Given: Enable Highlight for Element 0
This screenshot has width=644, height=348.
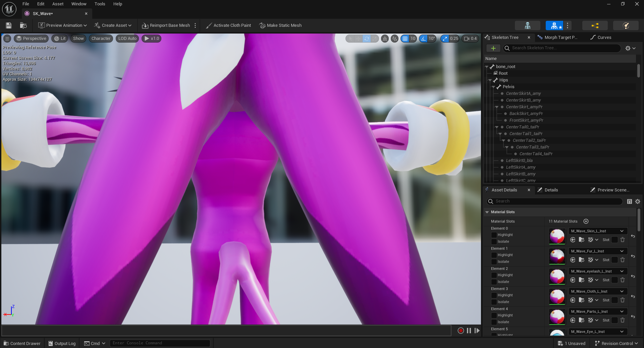Looking at the screenshot, I should click(494, 235).
